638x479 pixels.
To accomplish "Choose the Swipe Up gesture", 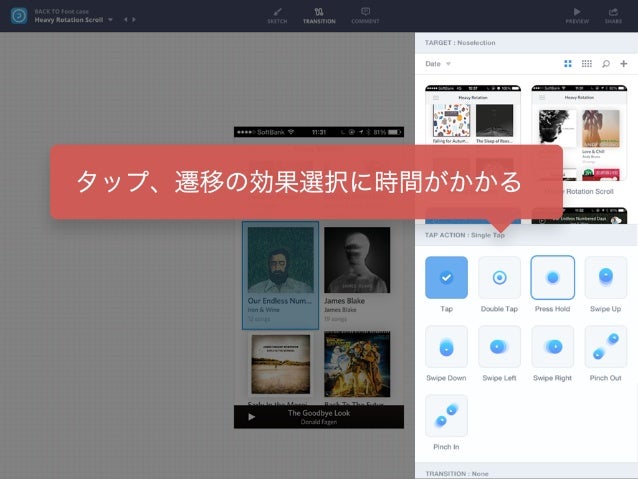I will pyautogui.click(x=605, y=278).
